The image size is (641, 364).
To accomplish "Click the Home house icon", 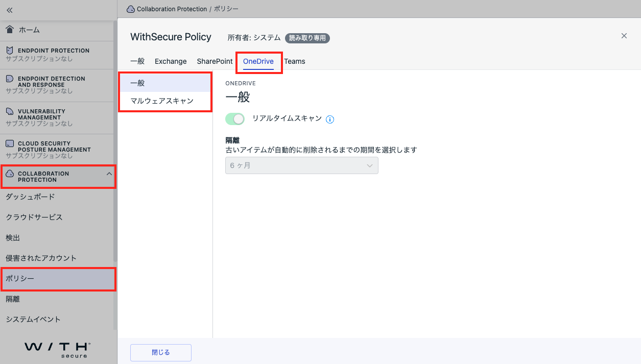I will tap(10, 30).
